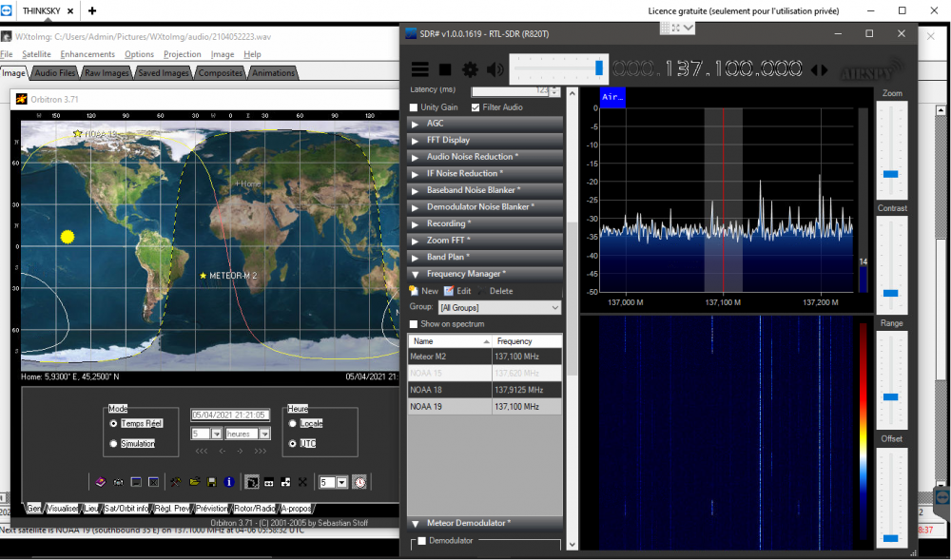
Task: Enable the Unity Gain checkbox
Action: 414,107
